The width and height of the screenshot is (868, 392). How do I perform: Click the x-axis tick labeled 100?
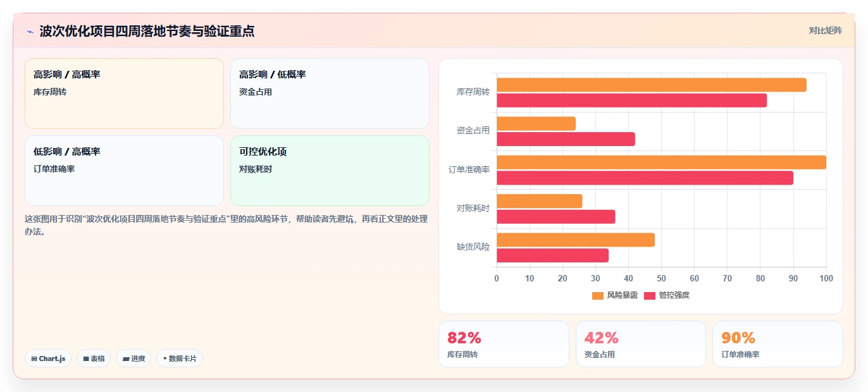coord(826,278)
